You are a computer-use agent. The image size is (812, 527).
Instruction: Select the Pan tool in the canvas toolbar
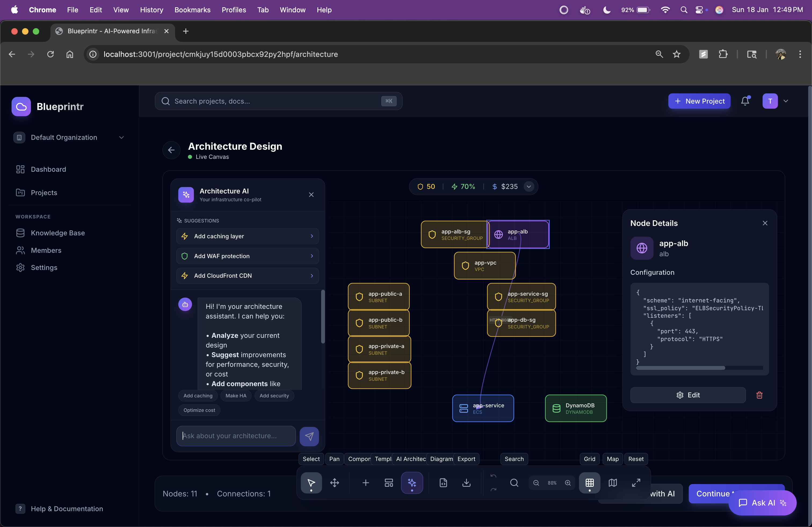[x=334, y=482]
